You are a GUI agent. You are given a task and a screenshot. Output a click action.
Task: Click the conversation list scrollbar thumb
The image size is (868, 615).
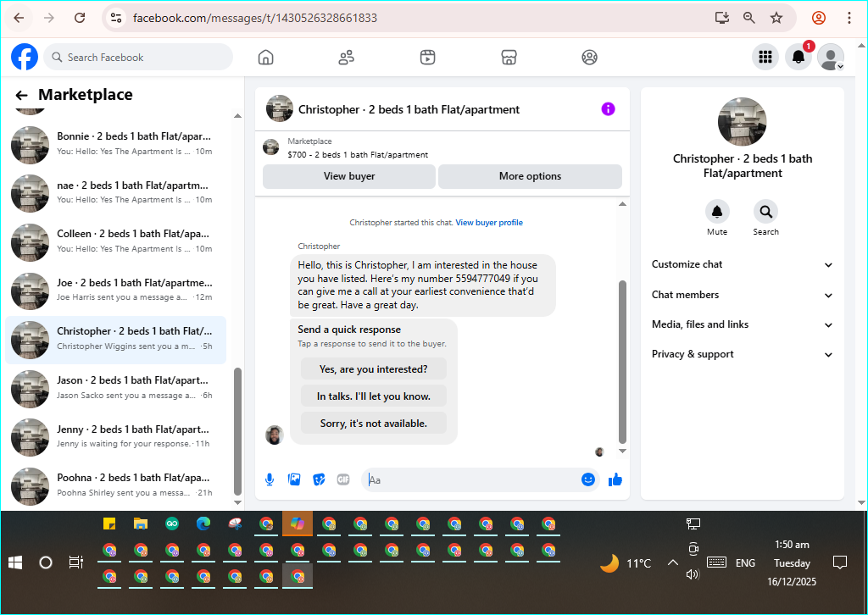(x=237, y=431)
